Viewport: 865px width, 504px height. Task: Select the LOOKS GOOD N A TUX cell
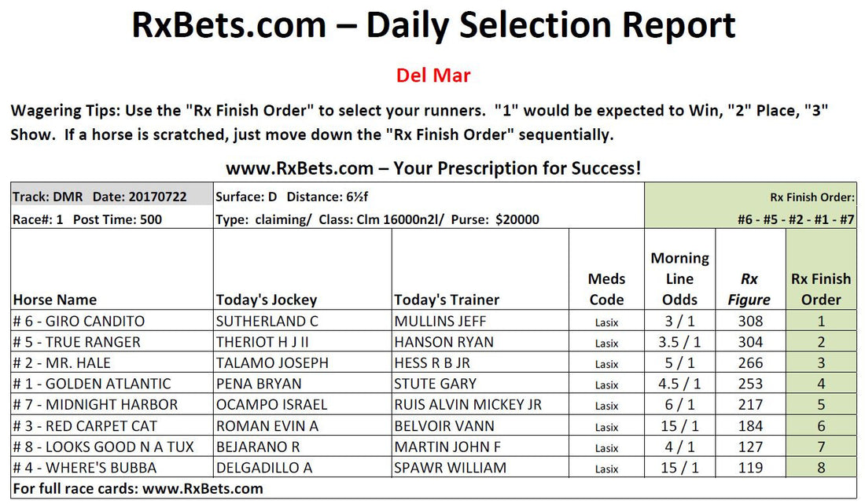(112, 447)
